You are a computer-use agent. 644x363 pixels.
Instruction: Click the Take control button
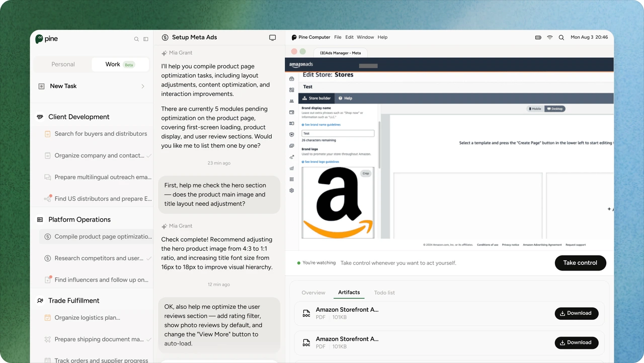click(580, 263)
